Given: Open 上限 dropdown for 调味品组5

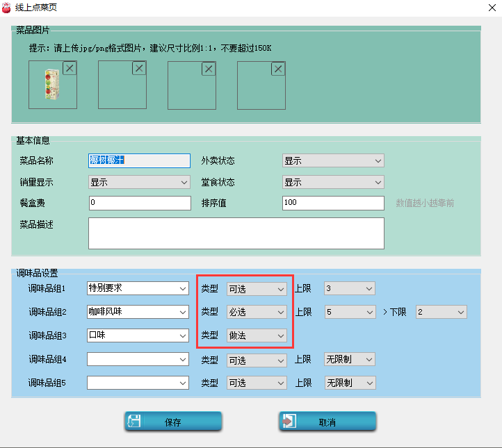Looking at the screenshot, I should click(350, 383).
